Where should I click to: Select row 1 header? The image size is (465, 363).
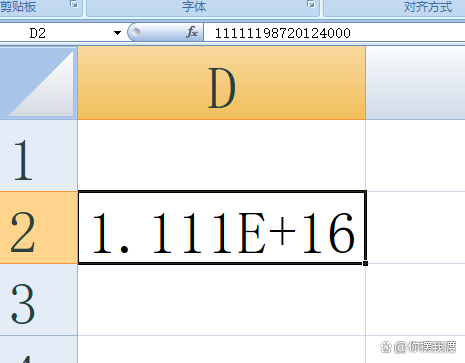pos(38,156)
